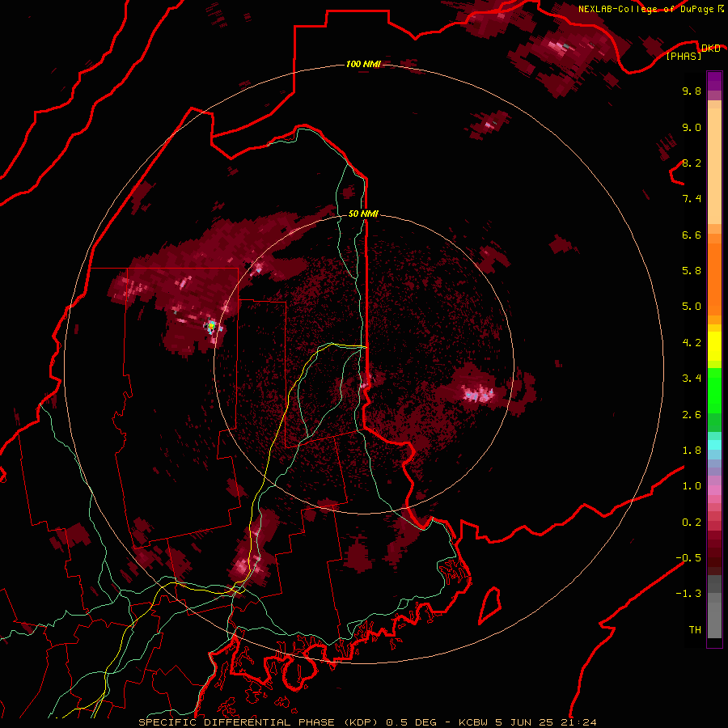Viewport: 728px width, 728px height.
Task: Click the 0.2 scale value
Action: 692,523
